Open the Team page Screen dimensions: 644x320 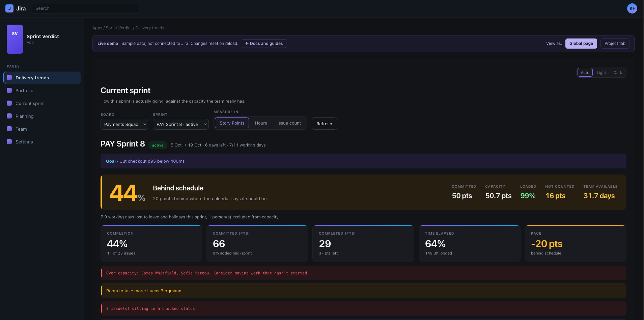(42, 129)
